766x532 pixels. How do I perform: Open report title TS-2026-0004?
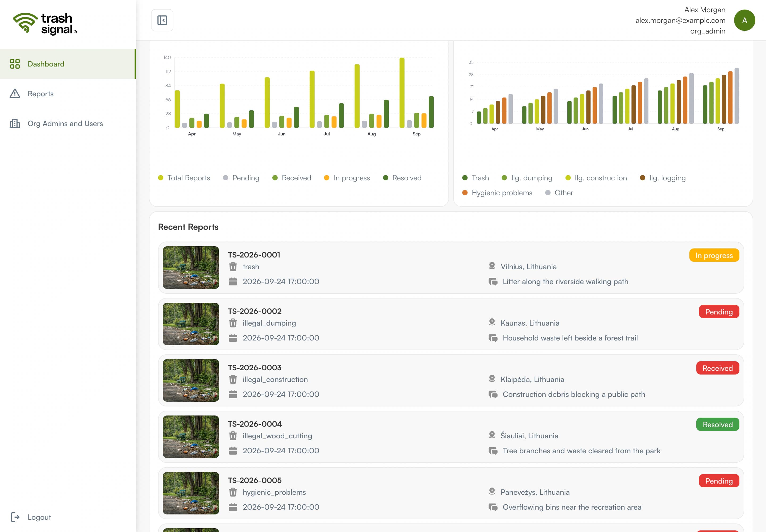pos(255,424)
